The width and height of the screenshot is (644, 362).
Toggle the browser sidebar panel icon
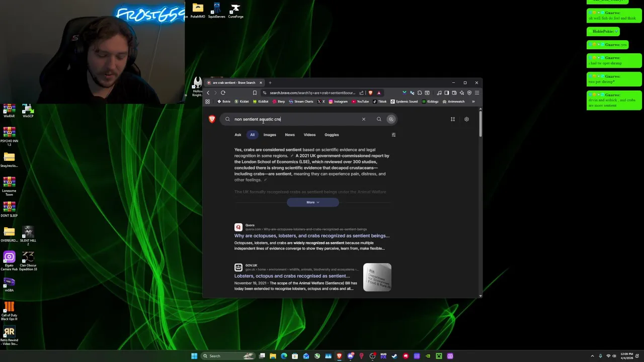447,93
